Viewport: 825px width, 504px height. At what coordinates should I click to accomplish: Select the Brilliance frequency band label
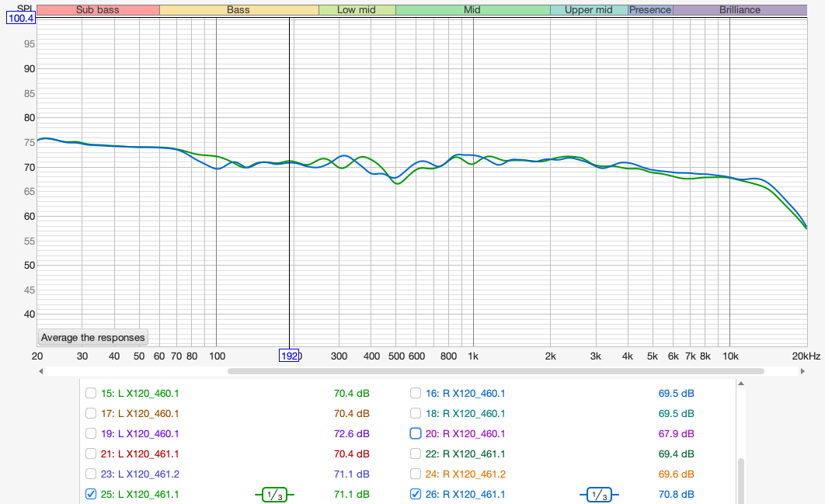(x=739, y=10)
